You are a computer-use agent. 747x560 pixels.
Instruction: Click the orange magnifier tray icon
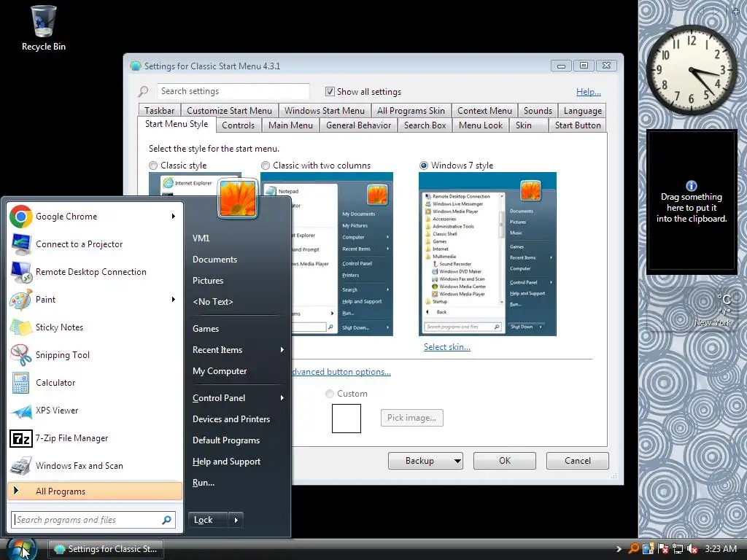coord(634,548)
